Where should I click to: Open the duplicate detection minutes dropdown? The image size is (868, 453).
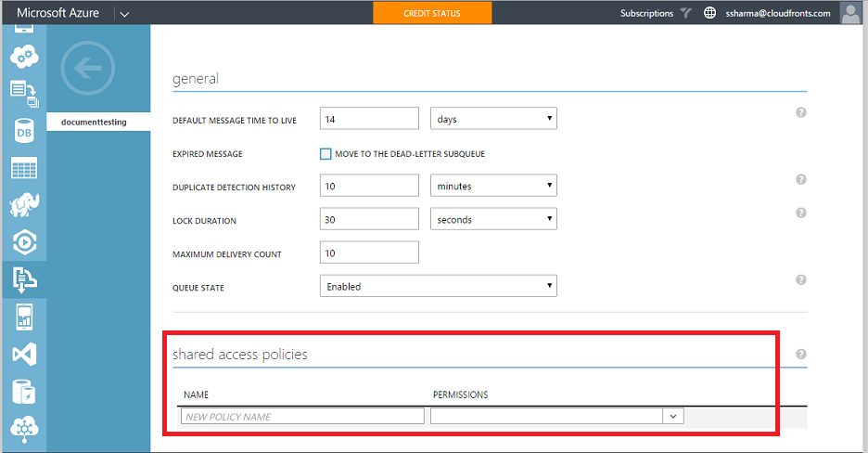tap(493, 186)
